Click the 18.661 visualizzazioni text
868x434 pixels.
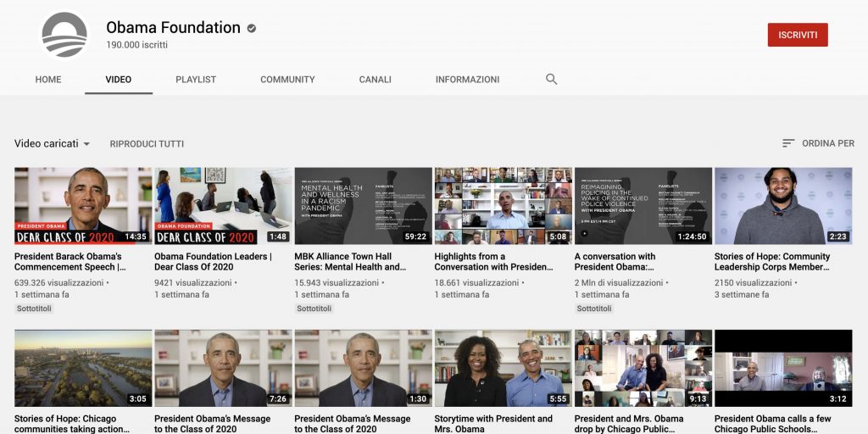point(476,283)
